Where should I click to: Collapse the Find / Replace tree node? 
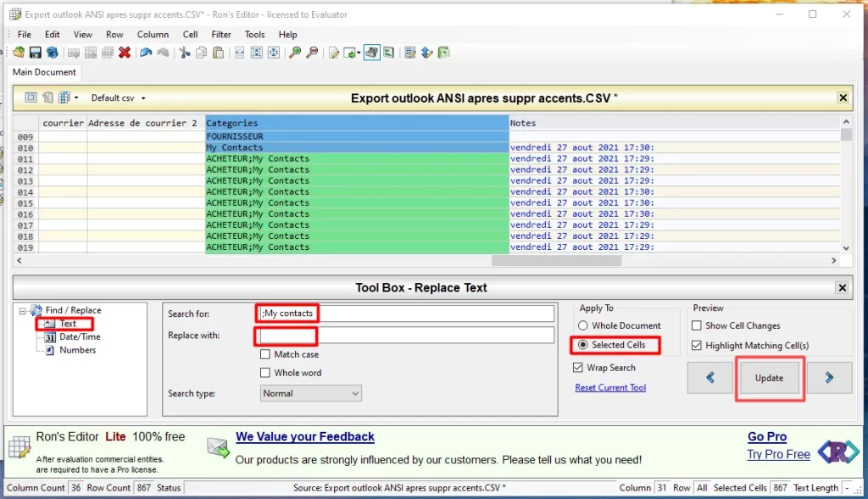pyautogui.click(x=22, y=311)
